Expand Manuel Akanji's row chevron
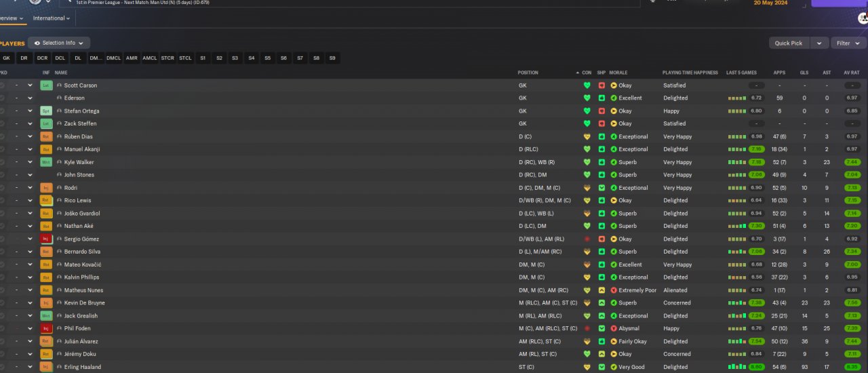 tap(30, 149)
